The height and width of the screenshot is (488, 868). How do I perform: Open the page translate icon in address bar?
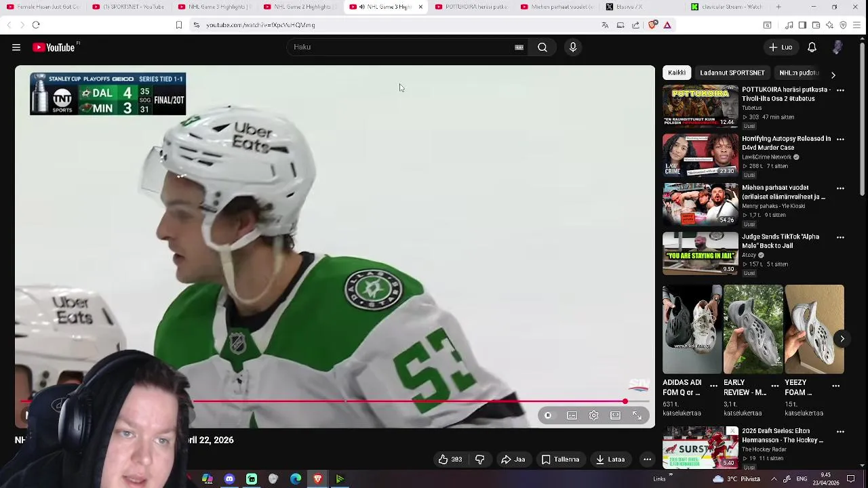click(x=605, y=25)
